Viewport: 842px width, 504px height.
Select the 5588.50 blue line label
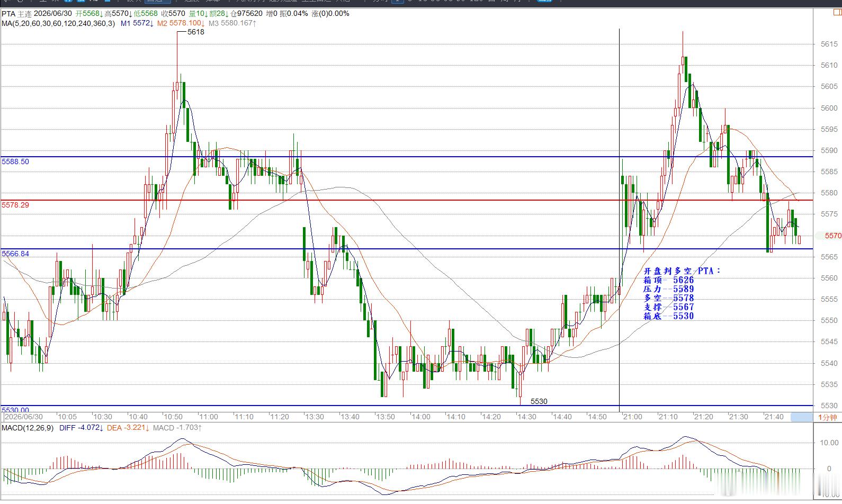tap(15, 161)
